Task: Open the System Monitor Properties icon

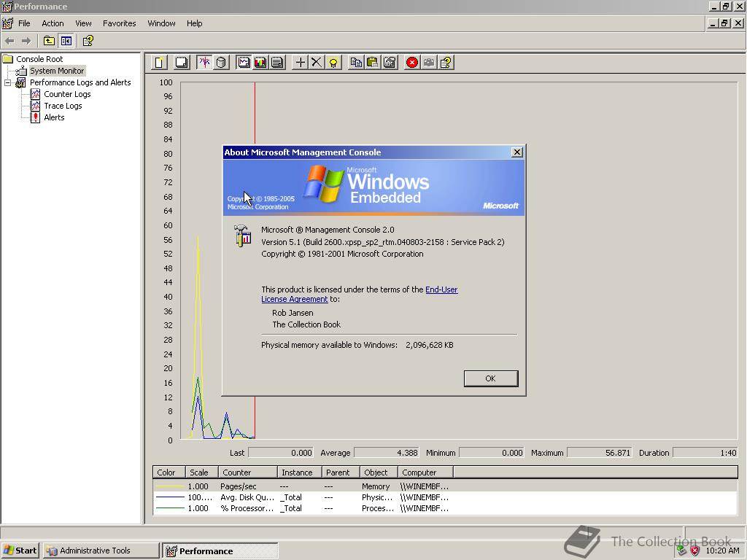Action: point(390,63)
